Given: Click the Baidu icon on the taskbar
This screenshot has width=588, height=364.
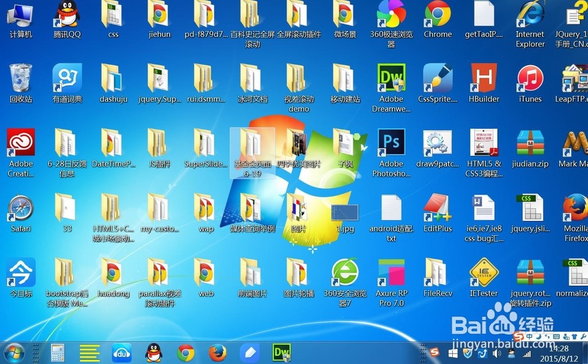Looking at the screenshot, I should point(122,353).
